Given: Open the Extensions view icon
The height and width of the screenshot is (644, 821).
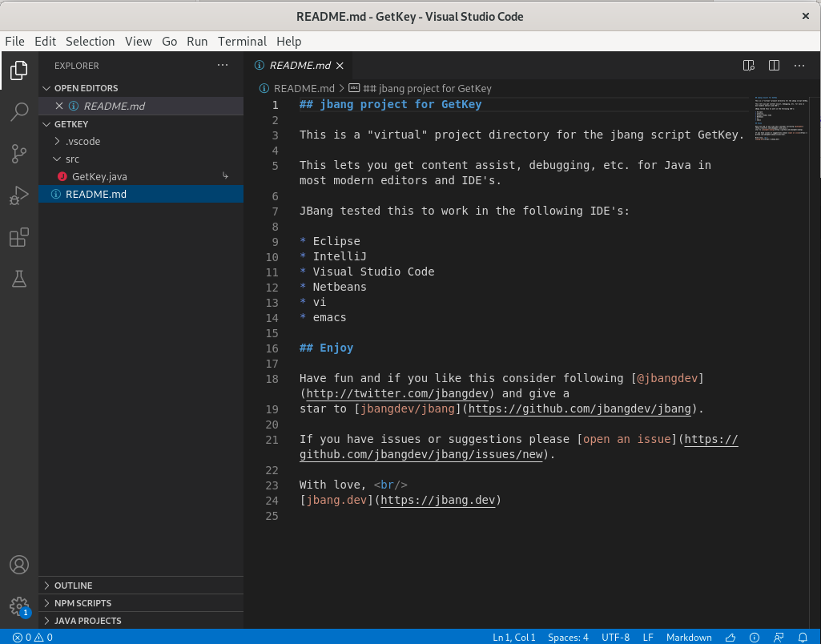Looking at the screenshot, I should tap(19, 237).
